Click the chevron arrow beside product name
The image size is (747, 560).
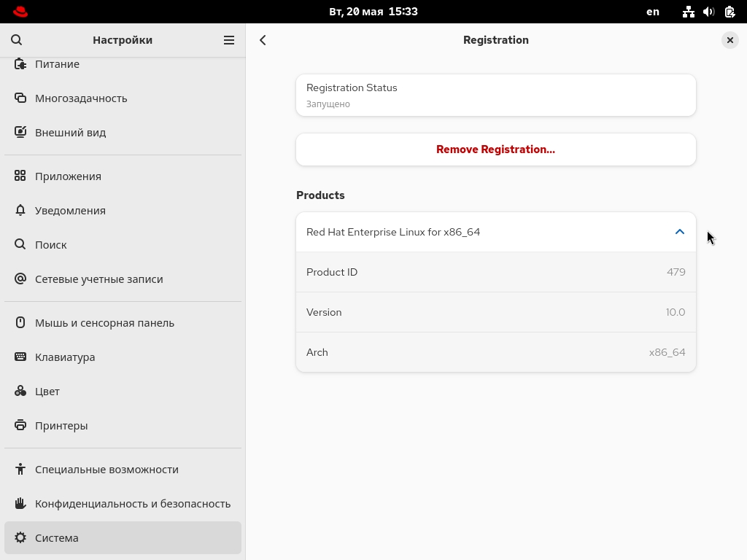[x=679, y=232]
